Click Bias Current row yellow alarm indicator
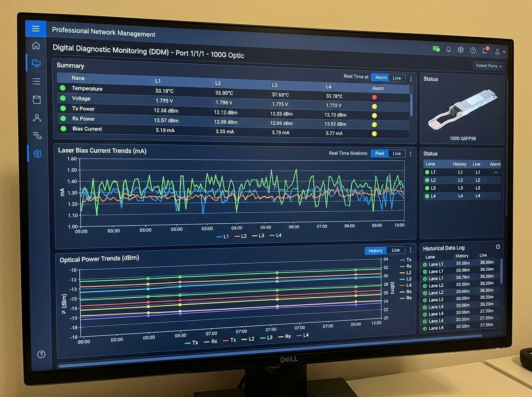This screenshot has height=397, width=532. 374,134
